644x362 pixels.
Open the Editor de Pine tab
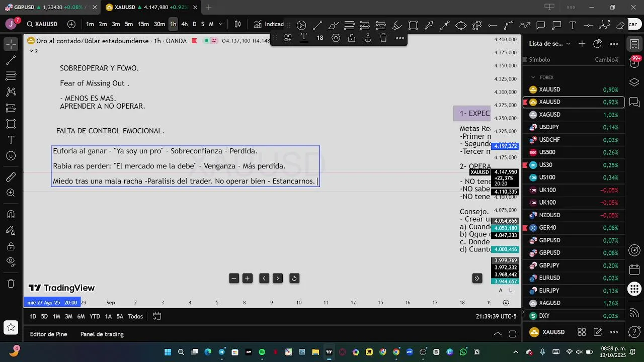[x=48, y=334]
